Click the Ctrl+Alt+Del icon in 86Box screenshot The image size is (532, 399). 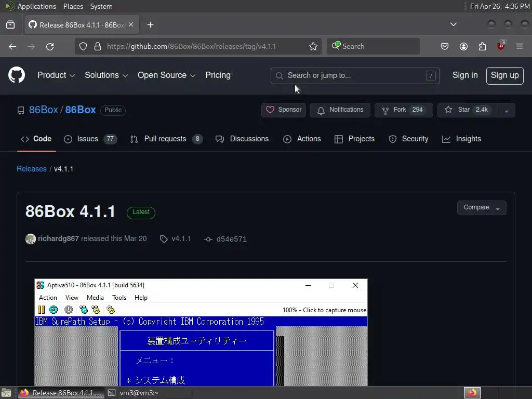pyautogui.click(x=84, y=310)
